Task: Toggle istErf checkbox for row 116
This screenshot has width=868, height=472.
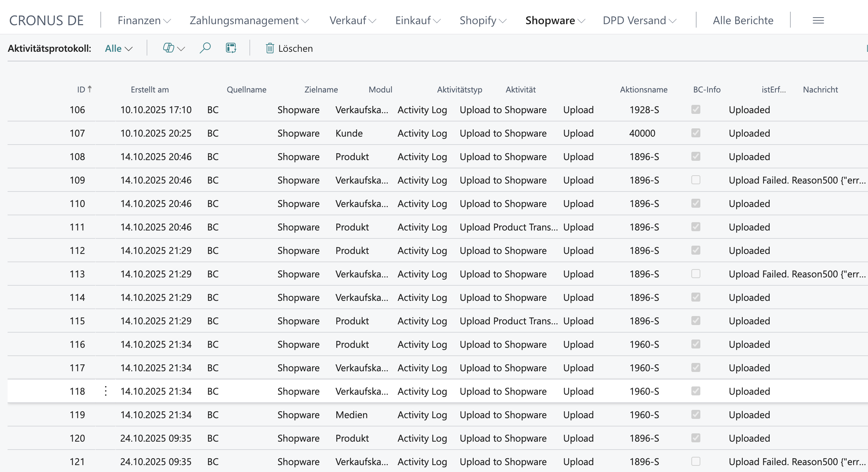Action: (696, 344)
